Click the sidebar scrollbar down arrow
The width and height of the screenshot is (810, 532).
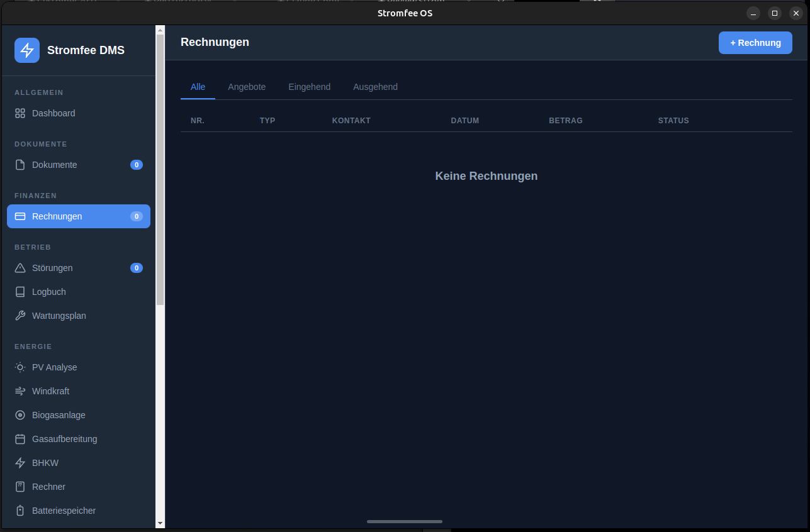[x=160, y=523]
